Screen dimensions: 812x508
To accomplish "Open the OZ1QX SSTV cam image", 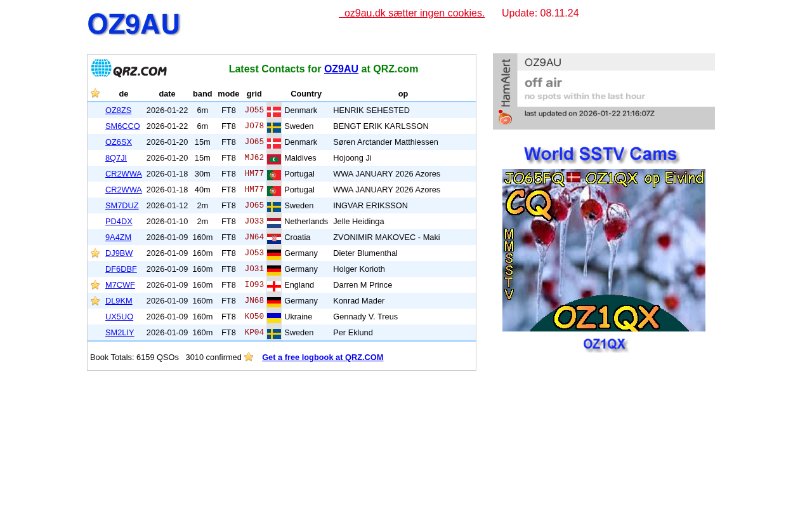I will pos(604,250).
